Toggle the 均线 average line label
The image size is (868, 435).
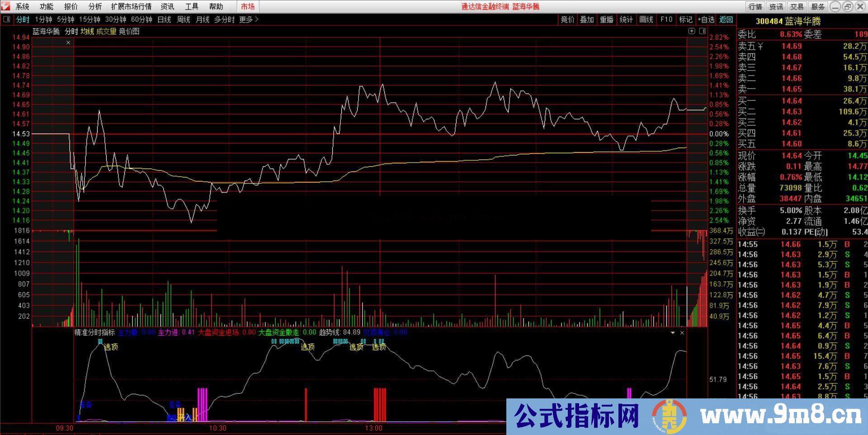87,31
